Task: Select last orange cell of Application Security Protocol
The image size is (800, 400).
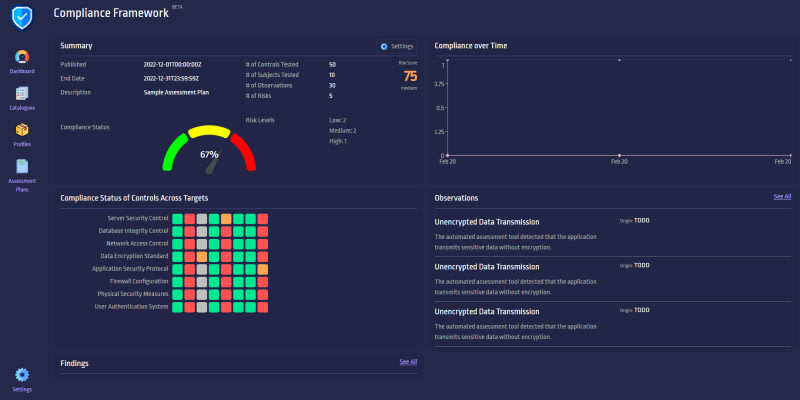Action: (263, 269)
